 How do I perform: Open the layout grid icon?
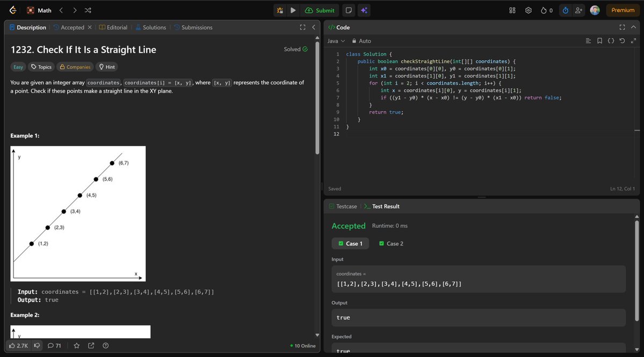point(512,10)
